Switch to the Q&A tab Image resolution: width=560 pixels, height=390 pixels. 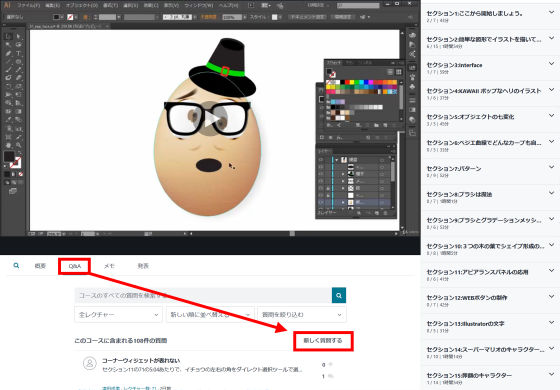75,266
